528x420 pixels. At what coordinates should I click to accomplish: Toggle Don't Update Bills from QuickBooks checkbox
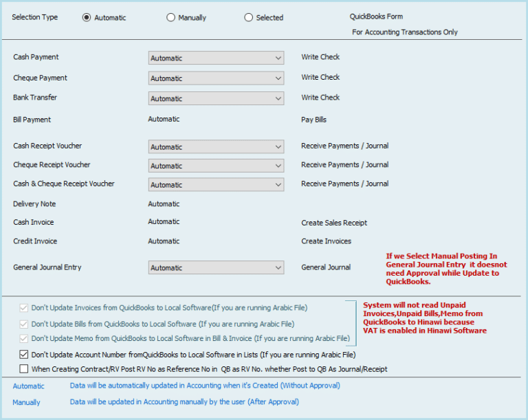(x=23, y=324)
